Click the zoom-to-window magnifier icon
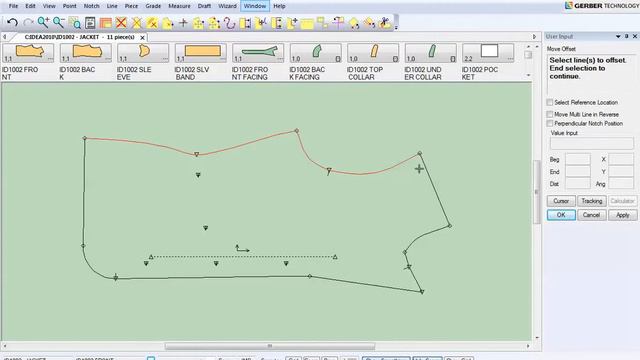640x360 pixels. 74,23
